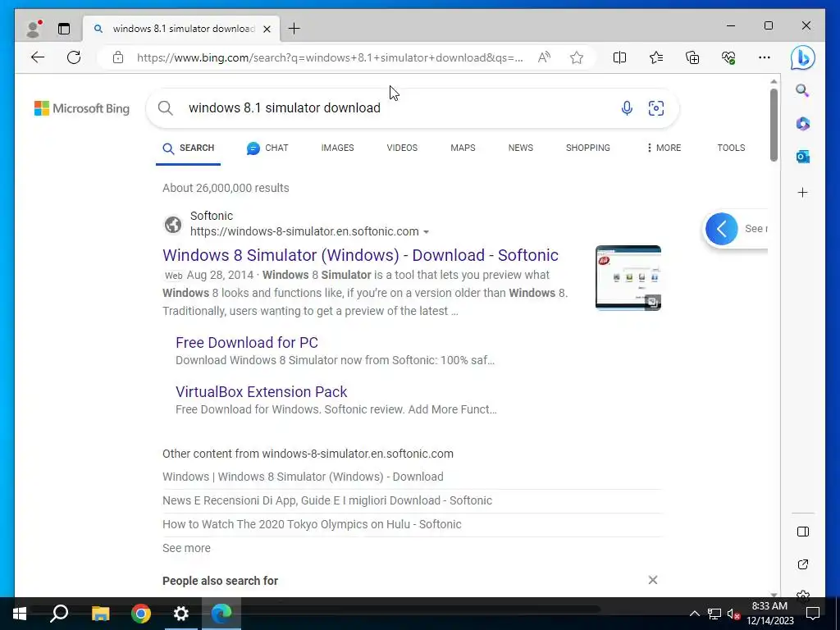Open the Favorites list icon
Image resolution: width=840 pixels, height=630 pixels.
(x=656, y=57)
